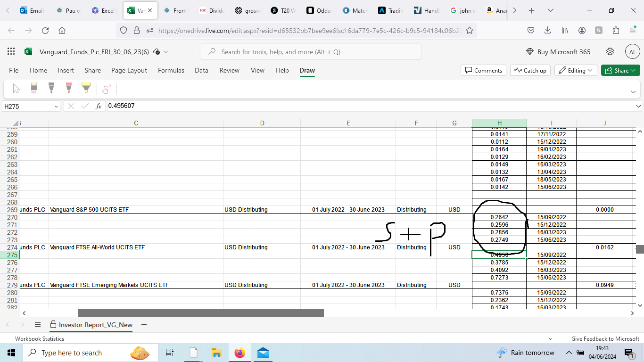Focus the Search for tools box
Viewport: 644px width, 362px height.
pyautogui.click(x=311, y=52)
